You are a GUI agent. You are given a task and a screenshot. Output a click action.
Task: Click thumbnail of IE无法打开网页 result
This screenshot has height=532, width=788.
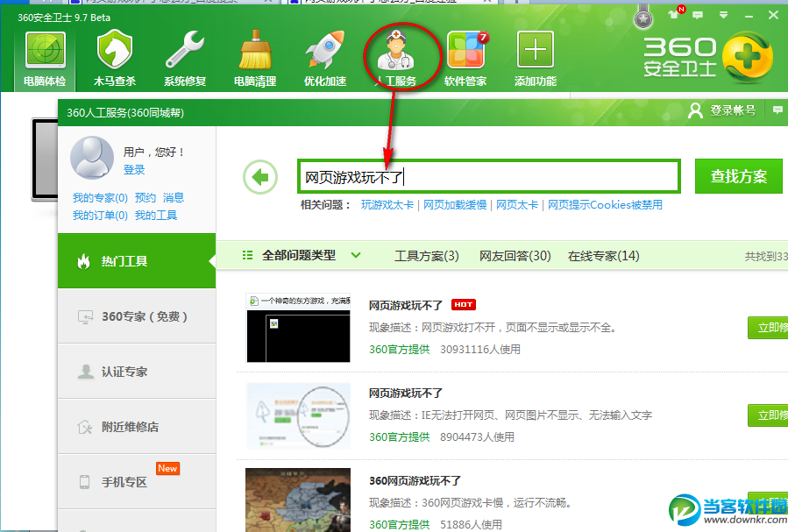(298, 415)
